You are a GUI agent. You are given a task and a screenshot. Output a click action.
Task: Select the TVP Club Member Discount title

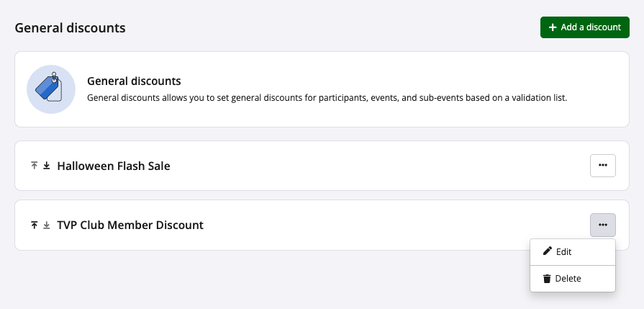coord(130,225)
